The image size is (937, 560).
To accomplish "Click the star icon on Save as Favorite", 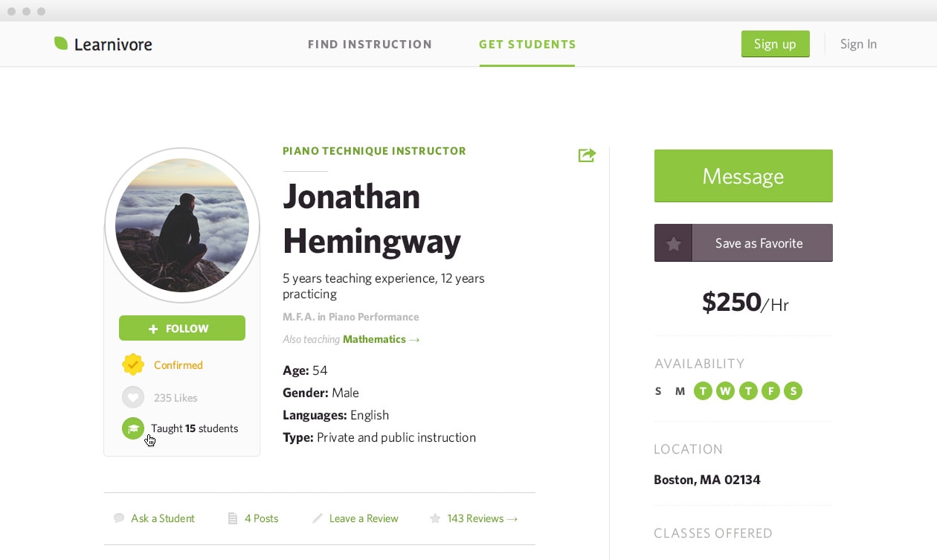I will (x=673, y=243).
